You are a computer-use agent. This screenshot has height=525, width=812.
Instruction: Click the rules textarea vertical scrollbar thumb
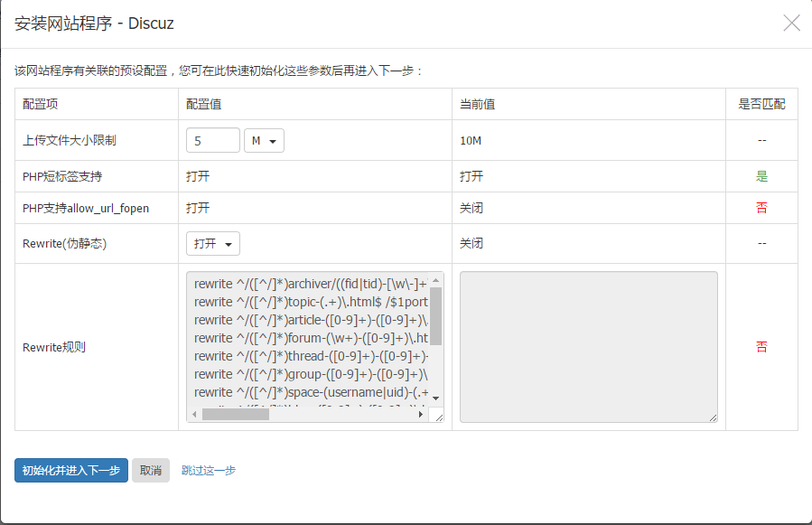tap(436, 316)
